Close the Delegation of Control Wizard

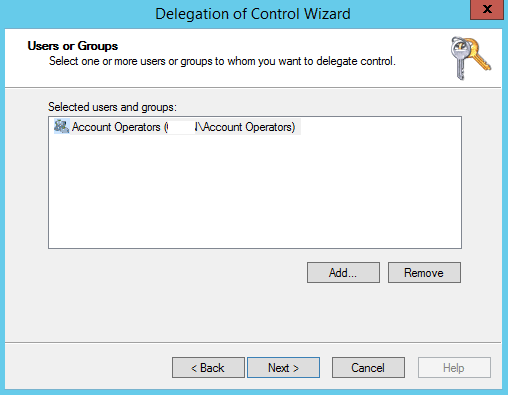point(487,10)
